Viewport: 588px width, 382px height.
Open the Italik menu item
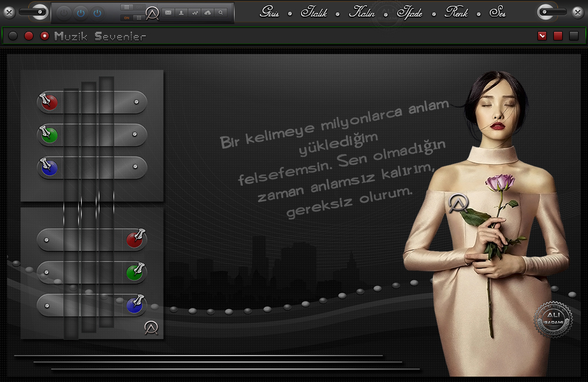point(314,12)
